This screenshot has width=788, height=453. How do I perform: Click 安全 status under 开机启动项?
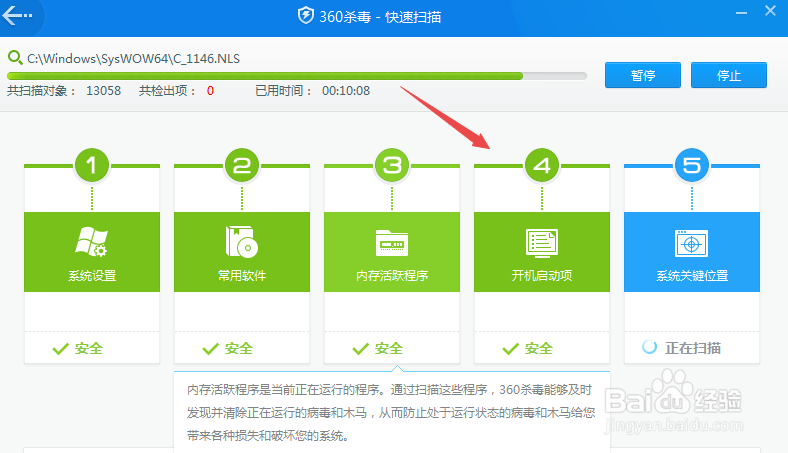[x=539, y=348]
